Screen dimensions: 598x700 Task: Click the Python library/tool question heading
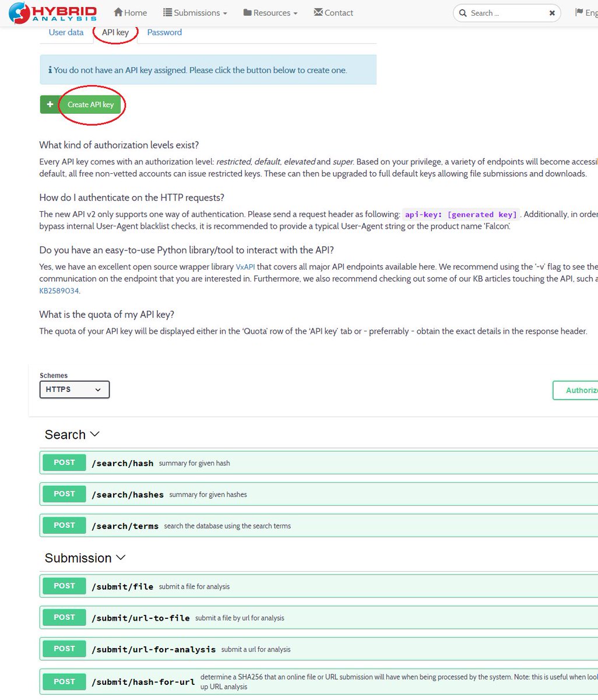[187, 250]
